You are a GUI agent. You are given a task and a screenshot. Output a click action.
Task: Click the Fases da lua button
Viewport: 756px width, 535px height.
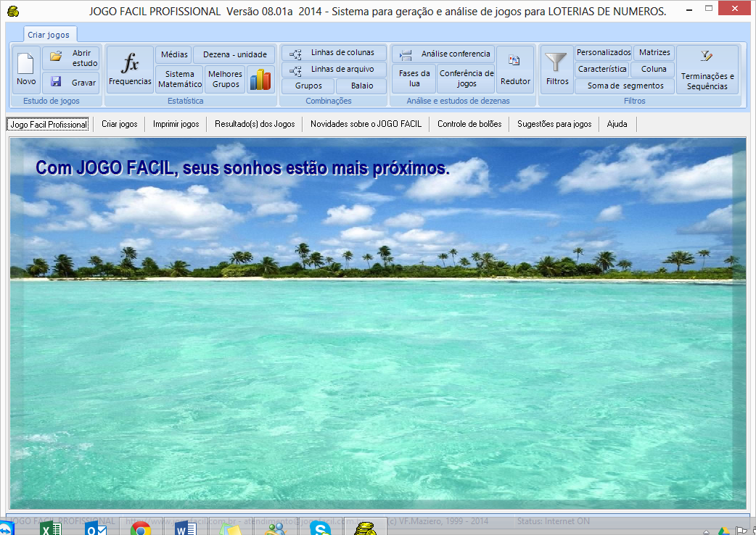point(414,78)
